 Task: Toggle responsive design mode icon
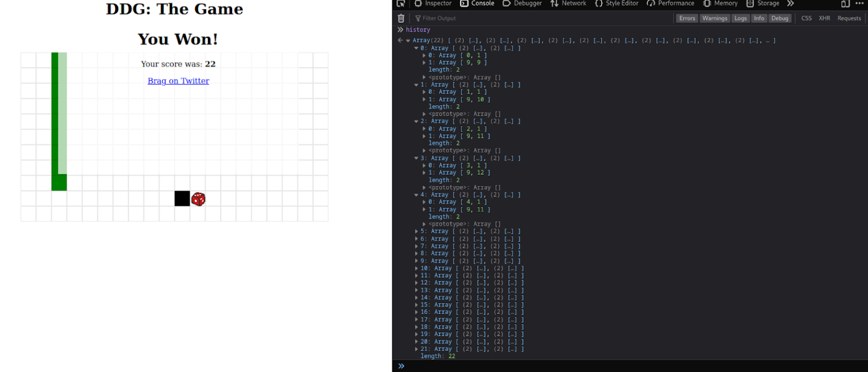pyautogui.click(x=845, y=3)
